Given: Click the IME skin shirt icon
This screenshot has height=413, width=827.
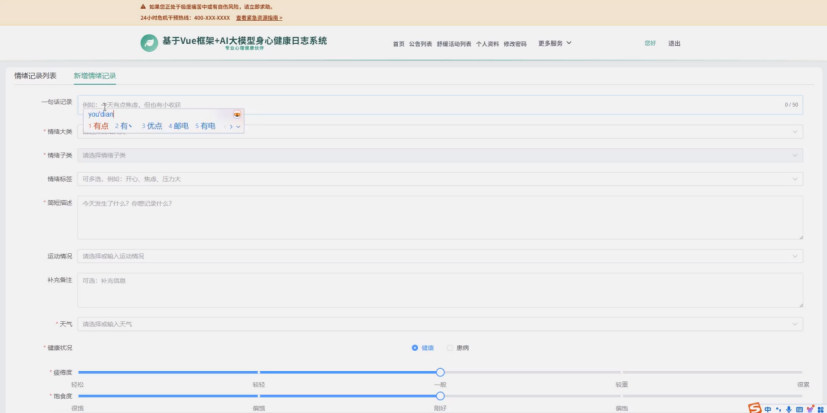Looking at the screenshot, I should (x=810, y=409).
